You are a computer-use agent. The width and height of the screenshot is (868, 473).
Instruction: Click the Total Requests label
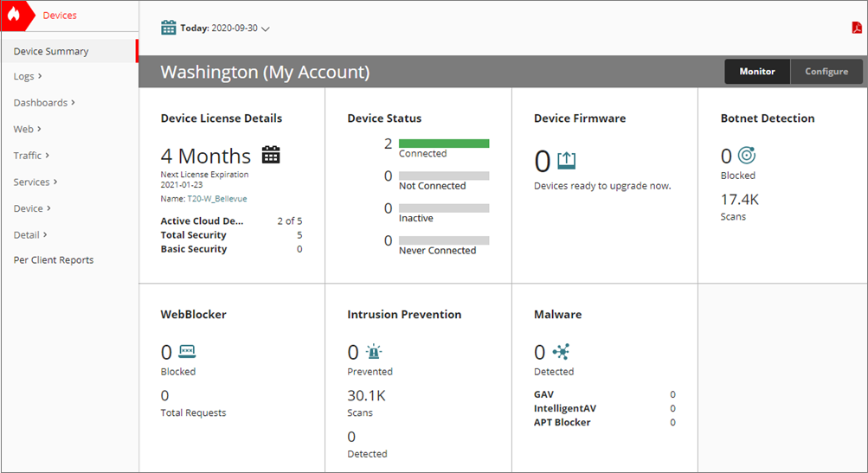tap(193, 412)
